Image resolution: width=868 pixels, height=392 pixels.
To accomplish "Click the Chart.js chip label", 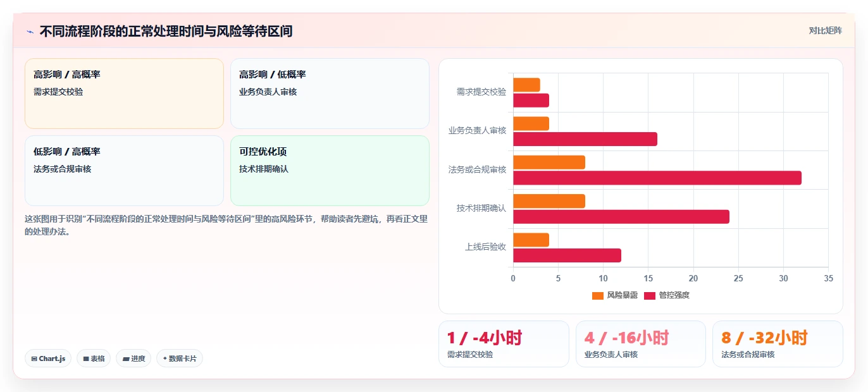I will 52,358.
